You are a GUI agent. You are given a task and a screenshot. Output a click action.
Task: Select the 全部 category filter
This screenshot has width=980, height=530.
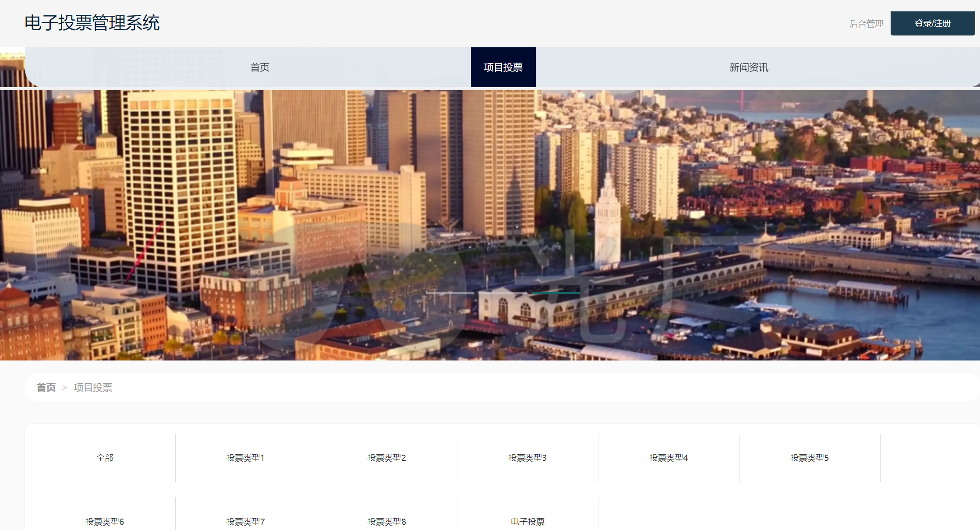pyautogui.click(x=105, y=458)
